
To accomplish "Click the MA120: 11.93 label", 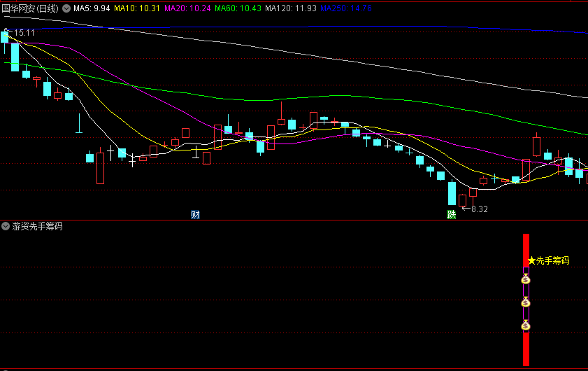I will pyautogui.click(x=291, y=8).
